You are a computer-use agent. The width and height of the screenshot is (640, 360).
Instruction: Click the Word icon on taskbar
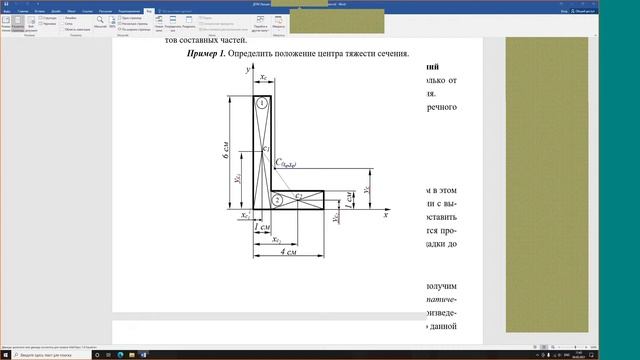point(143,355)
